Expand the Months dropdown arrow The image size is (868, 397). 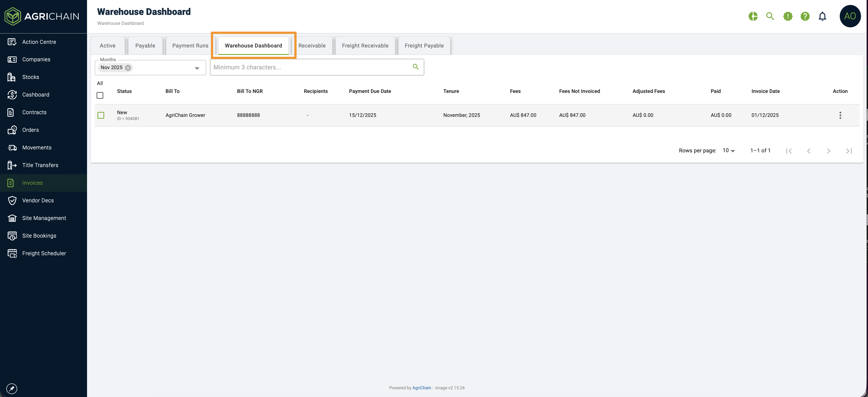pos(197,68)
